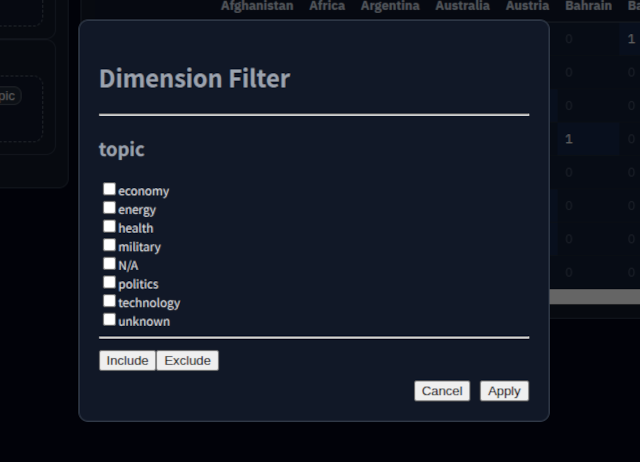This screenshot has height=462, width=640.
Task: Click the highlighted cell under Bahrain
Action: 570,139
